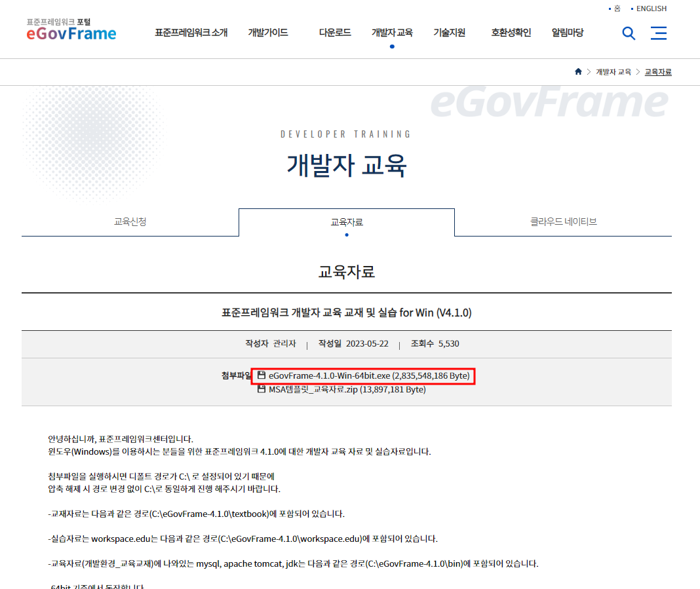Viewport: 700px width, 589px height.
Task: Download MSA템플릿_교육자료.zip attachment
Action: [347, 390]
